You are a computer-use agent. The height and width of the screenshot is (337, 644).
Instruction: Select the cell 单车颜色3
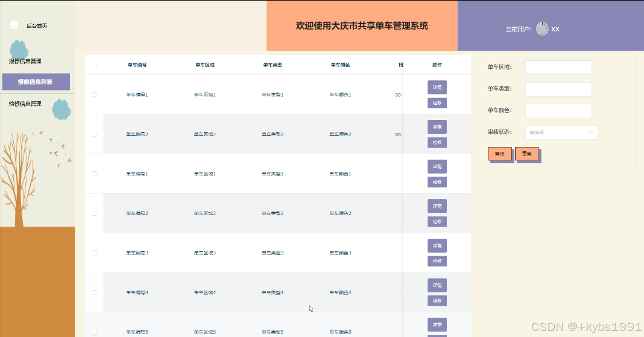point(340,253)
